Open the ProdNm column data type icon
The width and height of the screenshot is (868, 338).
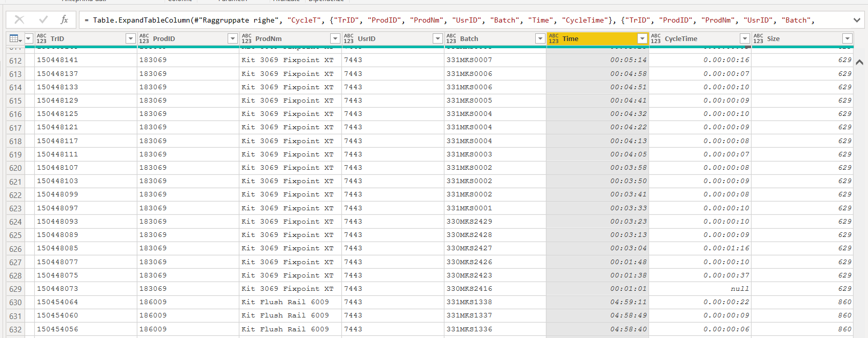click(x=247, y=38)
